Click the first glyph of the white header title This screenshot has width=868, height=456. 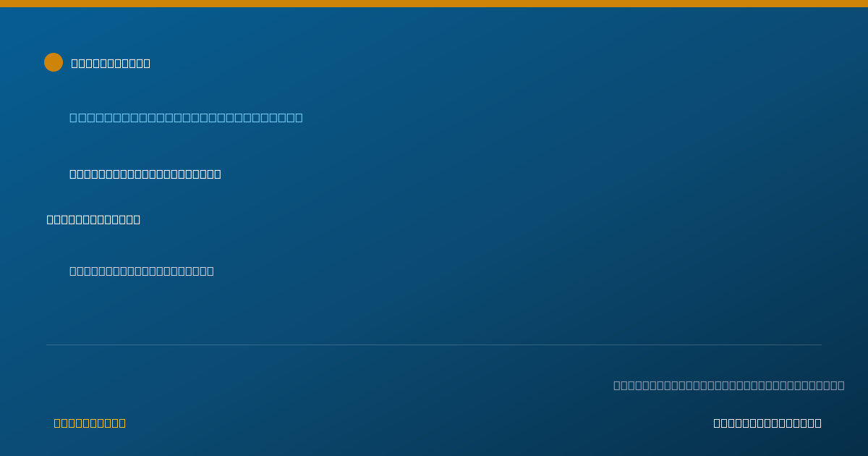pos(75,63)
